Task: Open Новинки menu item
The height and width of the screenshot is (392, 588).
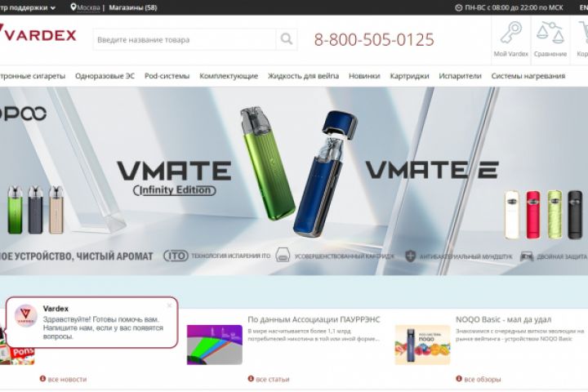Action: pyautogui.click(x=364, y=76)
